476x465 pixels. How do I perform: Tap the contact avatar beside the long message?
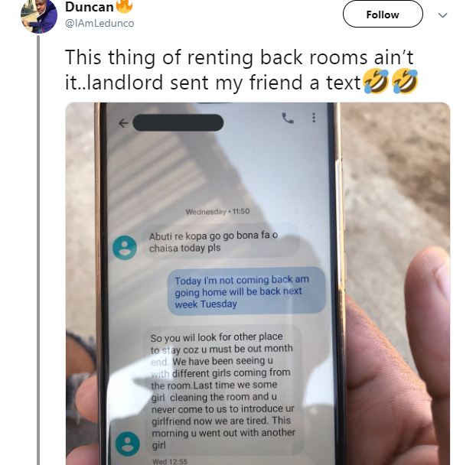pyautogui.click(x=128, y=444)
